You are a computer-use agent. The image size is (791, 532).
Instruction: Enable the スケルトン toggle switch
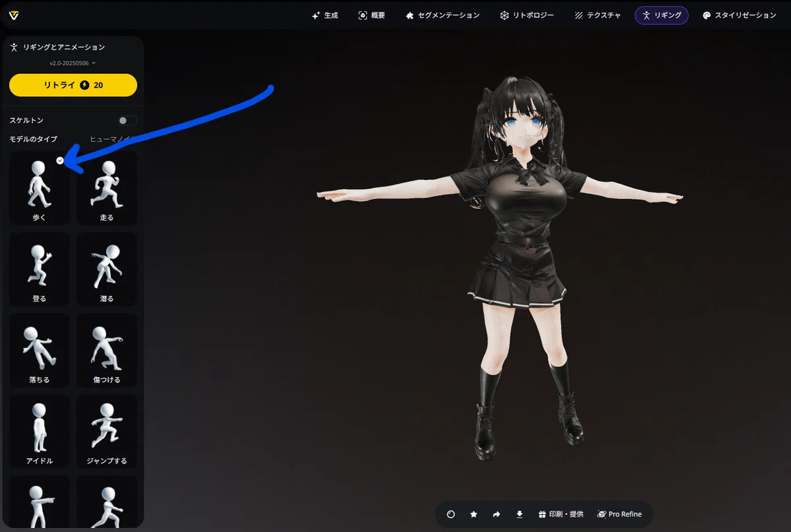(127, 121)
